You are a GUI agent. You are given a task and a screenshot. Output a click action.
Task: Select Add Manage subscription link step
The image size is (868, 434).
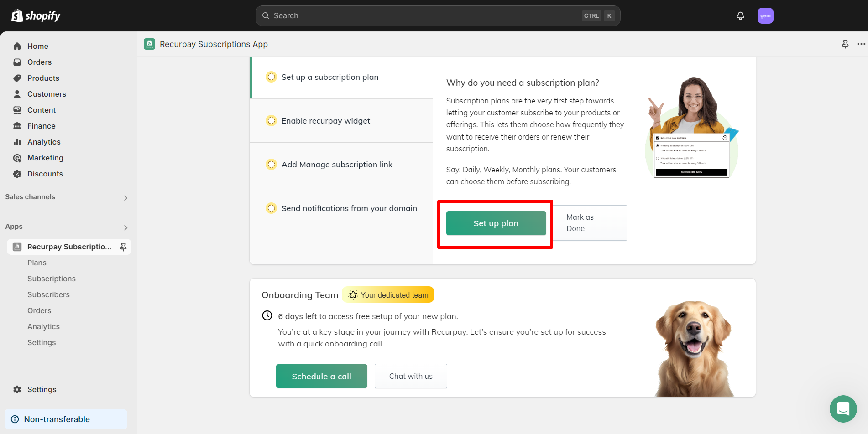[337, 165]
